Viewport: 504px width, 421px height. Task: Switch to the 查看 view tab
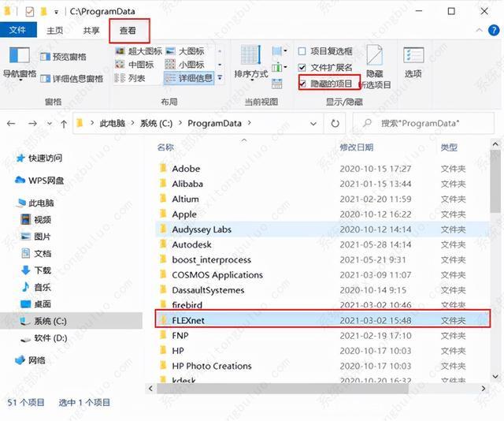tap(128, 31)
